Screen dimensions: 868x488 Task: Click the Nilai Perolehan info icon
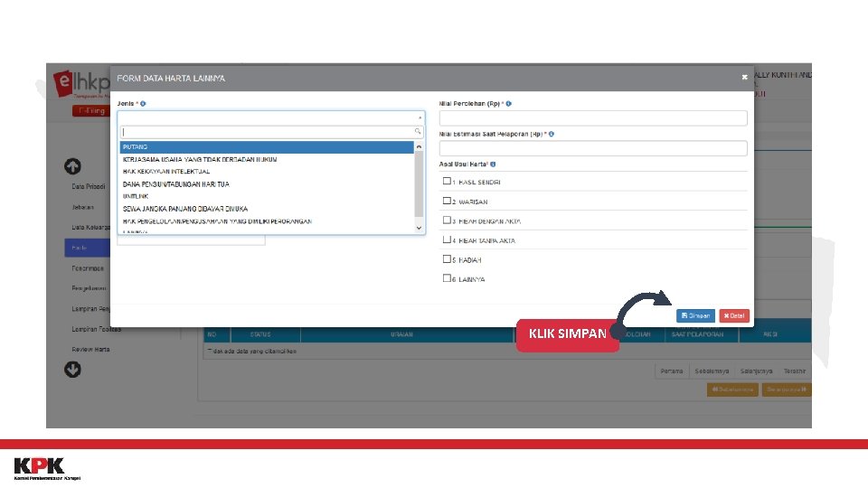pyautogui.click(x=509, y=103)
